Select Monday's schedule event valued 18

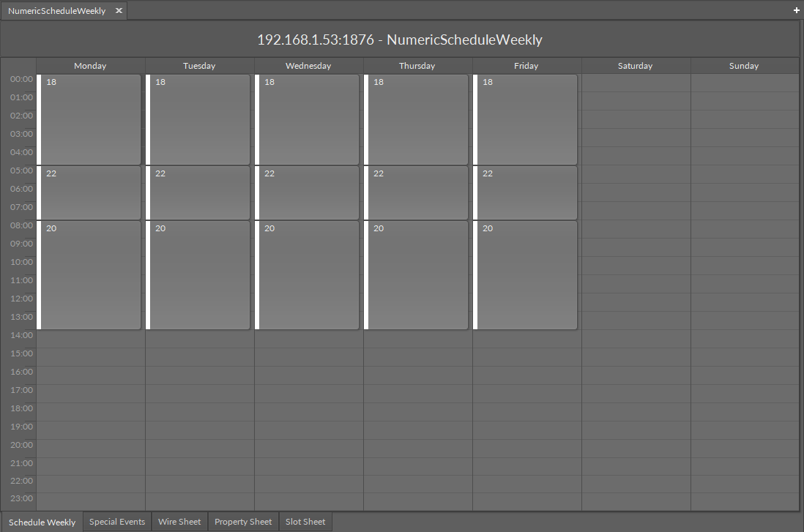click(x=89, y=117)
